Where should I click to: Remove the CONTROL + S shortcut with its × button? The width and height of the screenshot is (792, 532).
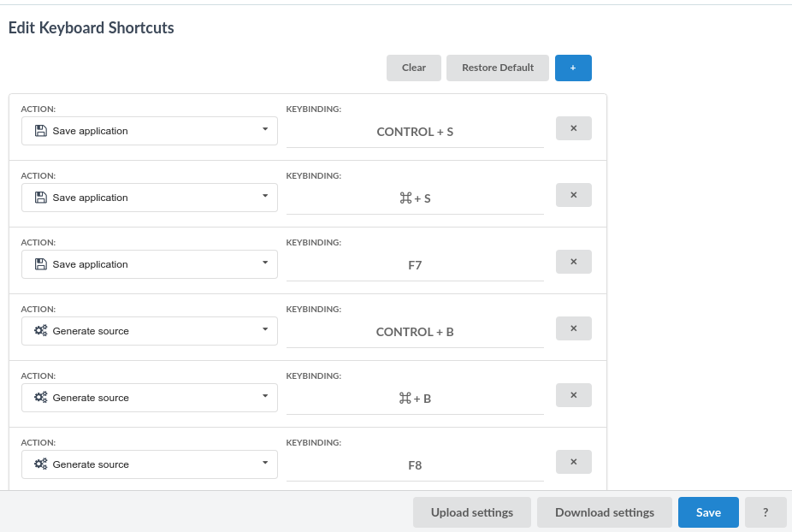point(573,128)
